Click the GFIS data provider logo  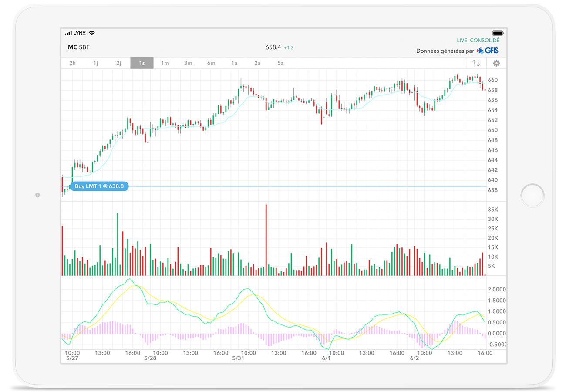click(488, 51)
